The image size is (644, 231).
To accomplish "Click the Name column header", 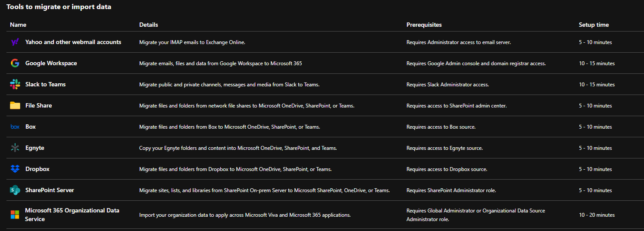I will pos(18,25).
